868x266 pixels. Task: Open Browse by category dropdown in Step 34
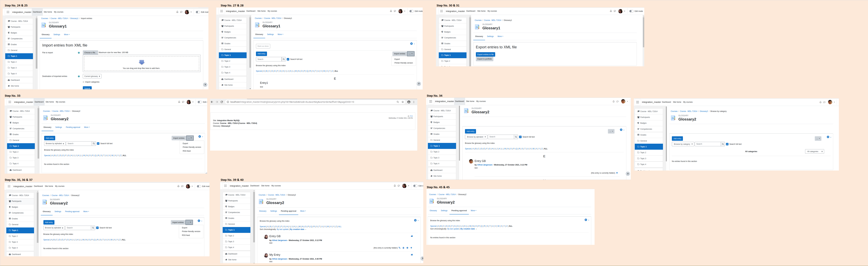[x=683, y=144]
